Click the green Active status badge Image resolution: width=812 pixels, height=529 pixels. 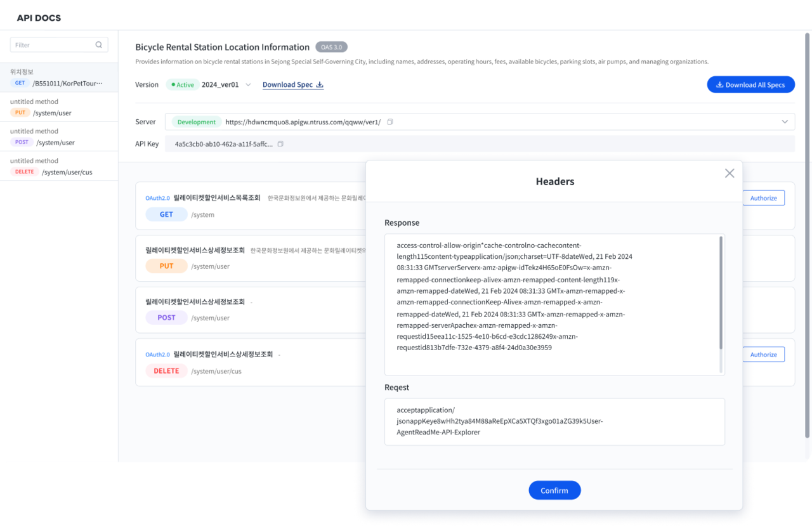183,84
